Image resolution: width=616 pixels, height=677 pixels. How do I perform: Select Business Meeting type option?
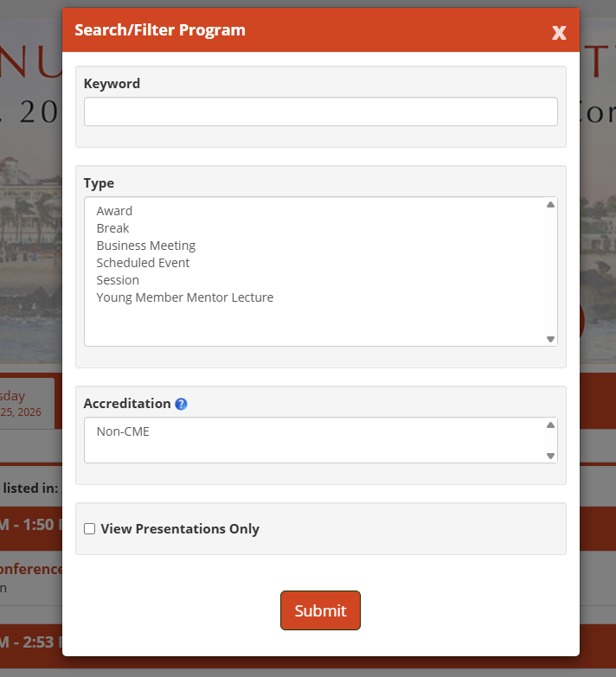(145, 246)
